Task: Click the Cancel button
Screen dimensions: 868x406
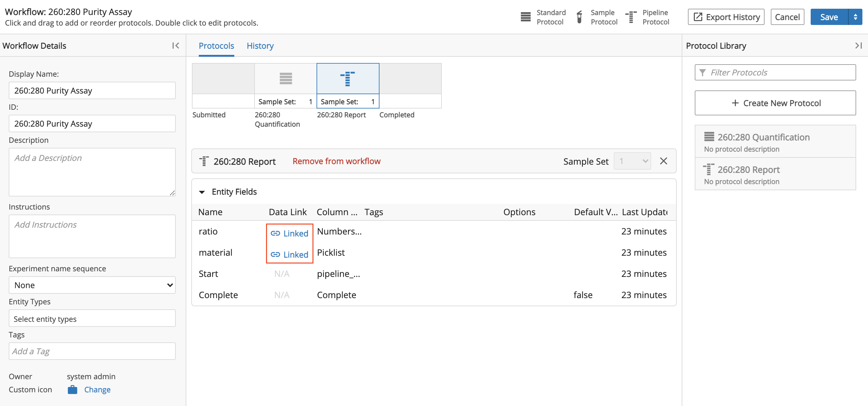Action: 787,17
